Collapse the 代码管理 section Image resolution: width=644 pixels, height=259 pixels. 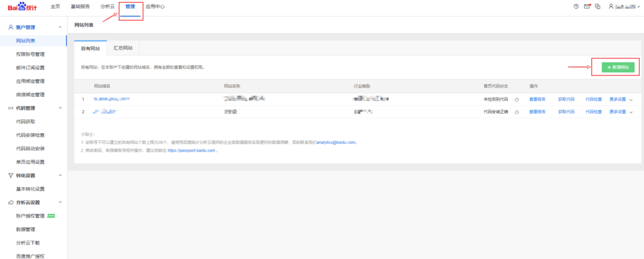point(60,108)
